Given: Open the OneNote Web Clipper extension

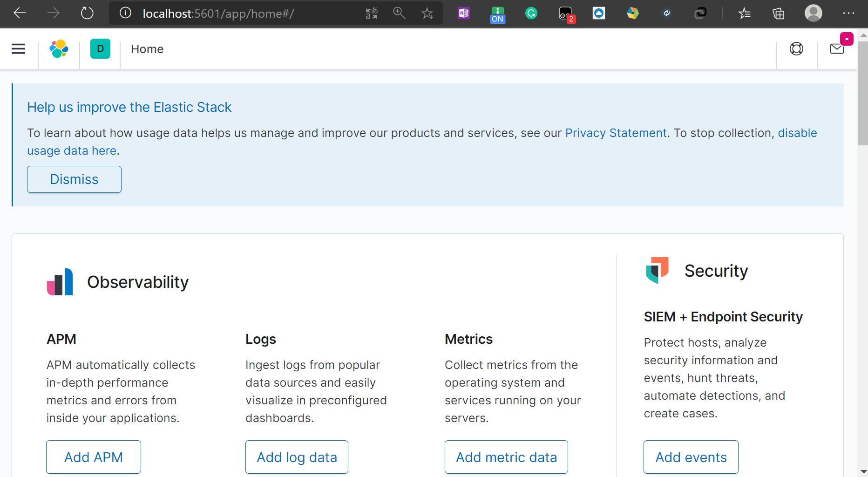Looking at the screenshot, I should (x=464, y=13).
